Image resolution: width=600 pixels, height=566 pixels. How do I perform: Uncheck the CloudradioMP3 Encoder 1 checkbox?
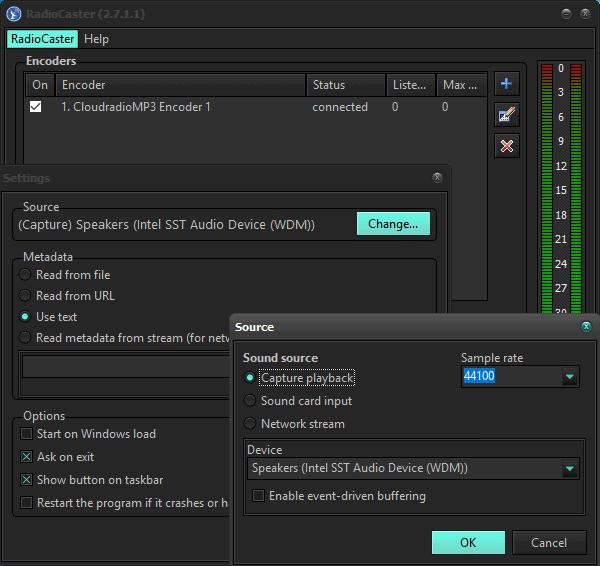coord(36,107)
